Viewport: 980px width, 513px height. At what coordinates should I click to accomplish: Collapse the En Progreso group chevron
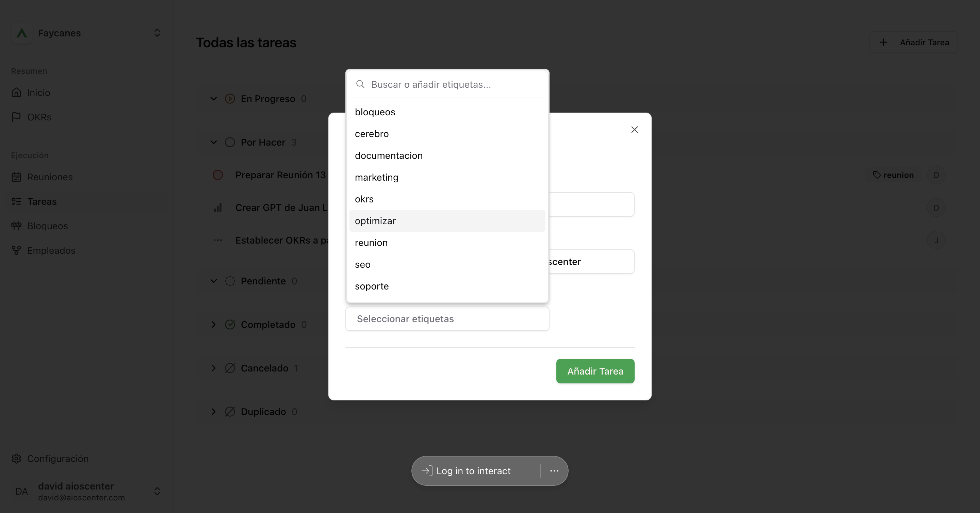coord(214,99)
